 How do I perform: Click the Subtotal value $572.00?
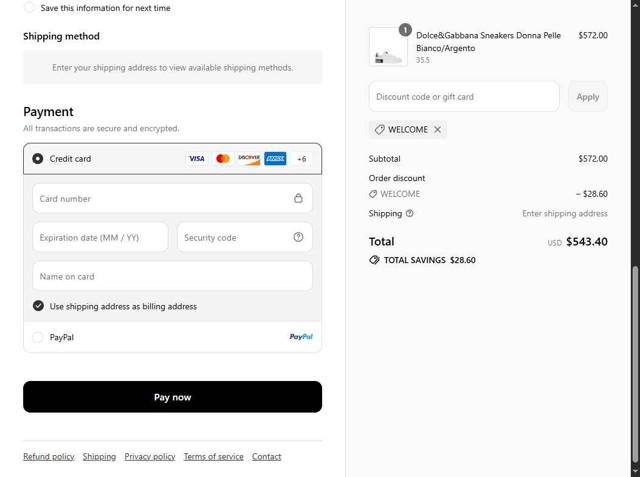tap(593, 159)
